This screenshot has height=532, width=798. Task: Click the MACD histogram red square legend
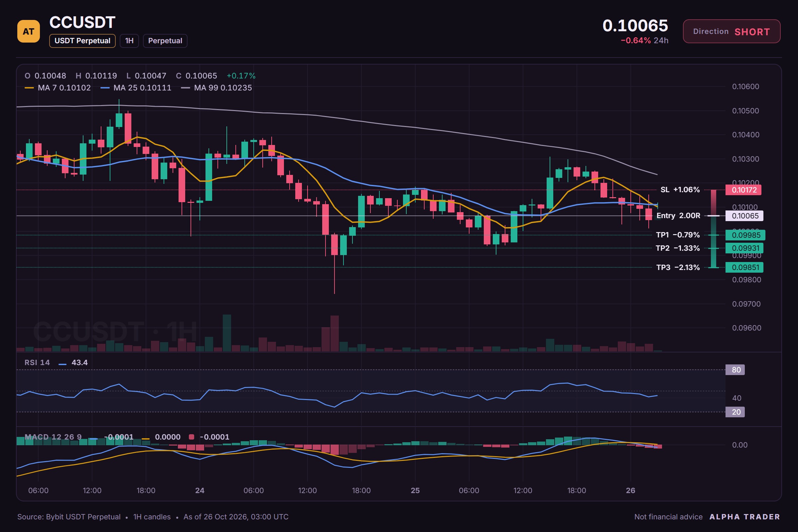click(192, 437)
